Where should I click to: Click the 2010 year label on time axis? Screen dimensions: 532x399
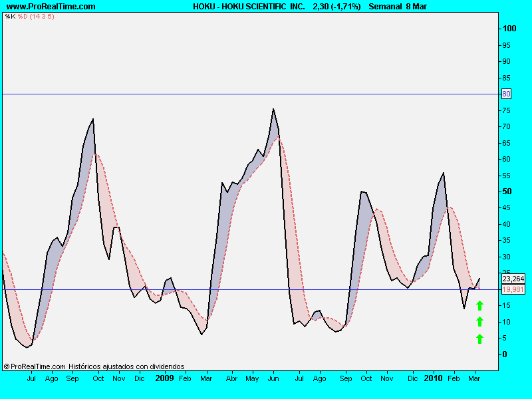(433, 378)
